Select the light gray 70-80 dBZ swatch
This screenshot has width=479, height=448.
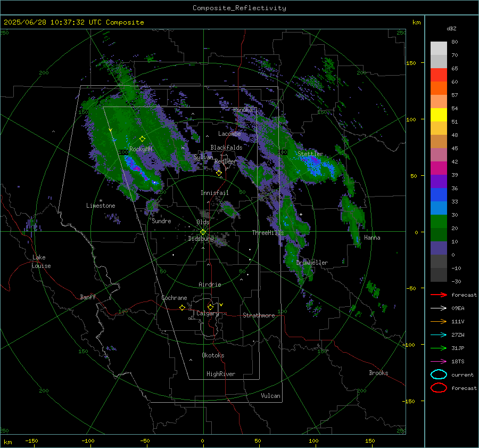tap(439, 48)
